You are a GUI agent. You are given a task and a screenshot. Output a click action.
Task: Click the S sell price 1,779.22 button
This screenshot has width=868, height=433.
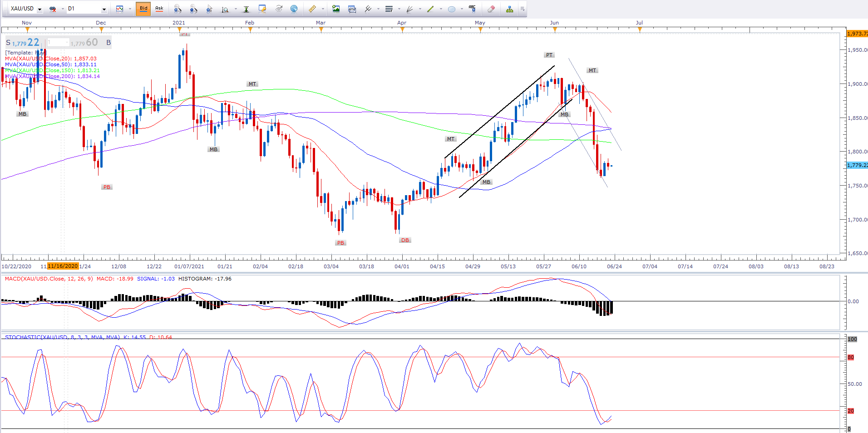pyautogui.click(x=23, y=43)
